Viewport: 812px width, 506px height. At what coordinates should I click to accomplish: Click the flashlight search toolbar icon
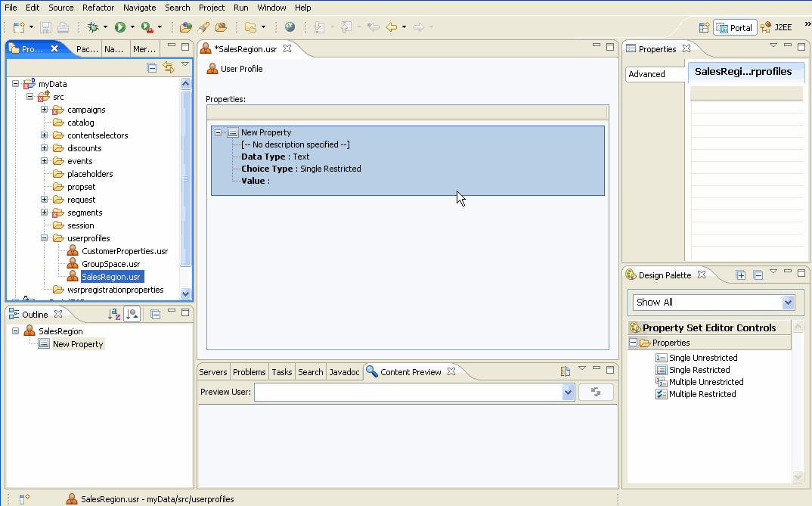(203, 27)
